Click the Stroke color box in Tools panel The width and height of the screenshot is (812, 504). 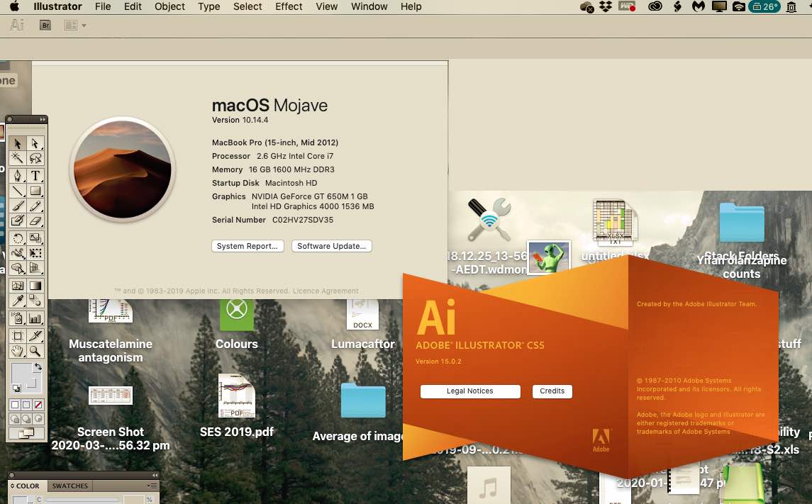(32, 383)
